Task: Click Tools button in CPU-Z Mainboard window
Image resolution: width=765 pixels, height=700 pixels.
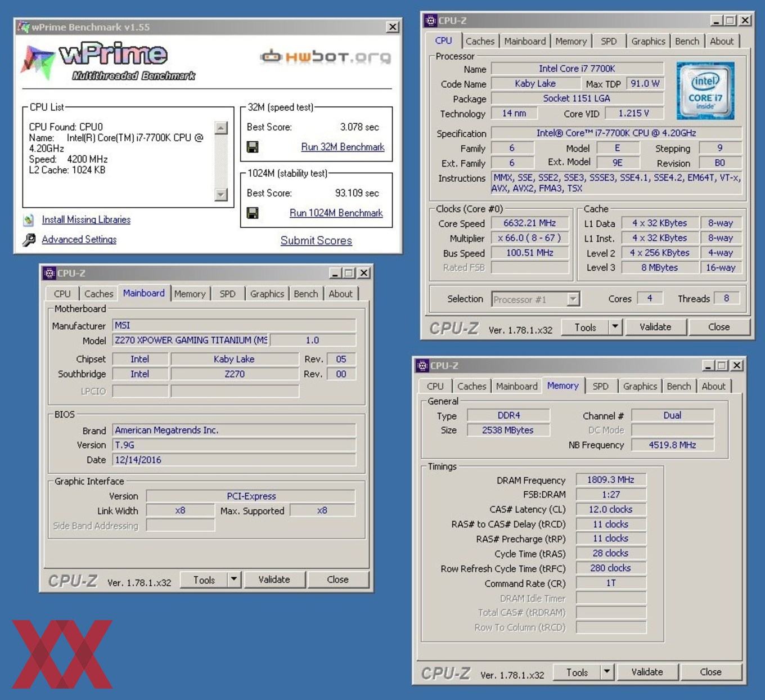Action: click(x=204, y=580)
